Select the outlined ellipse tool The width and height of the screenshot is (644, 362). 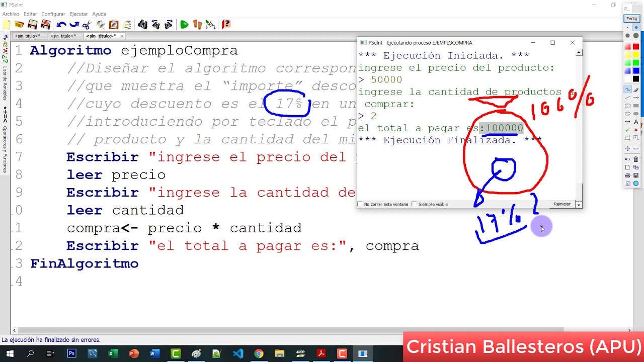pos(627,113)
